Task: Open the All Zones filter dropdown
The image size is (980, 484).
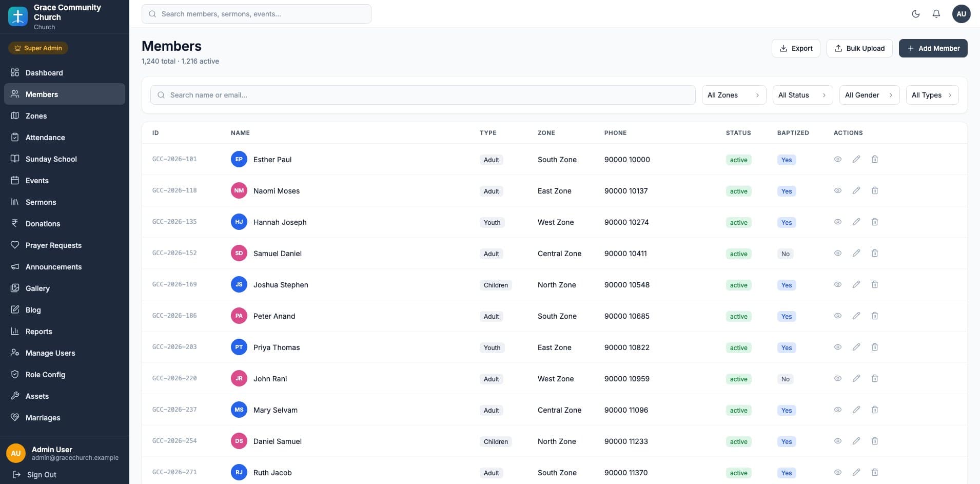Action: pos(734,95)
